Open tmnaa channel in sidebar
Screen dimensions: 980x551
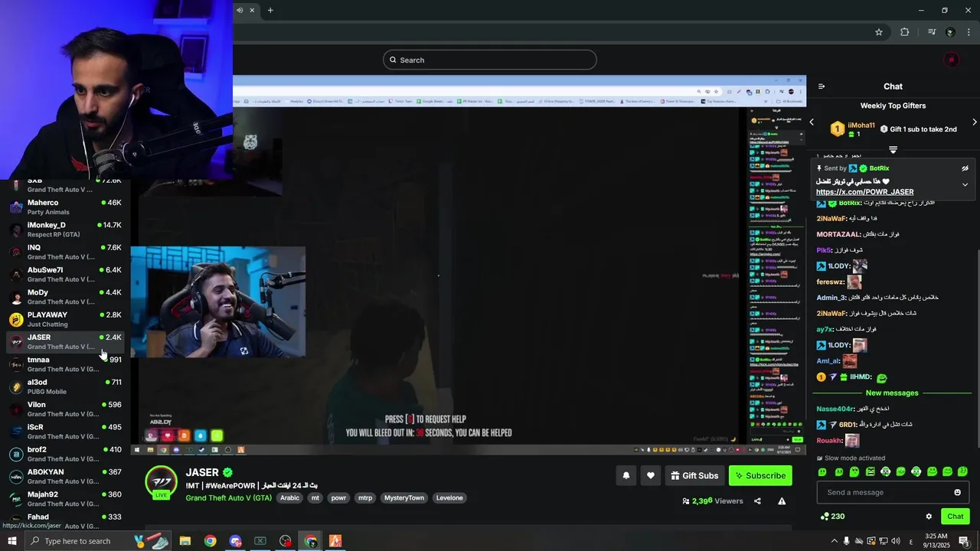[65, 364]
